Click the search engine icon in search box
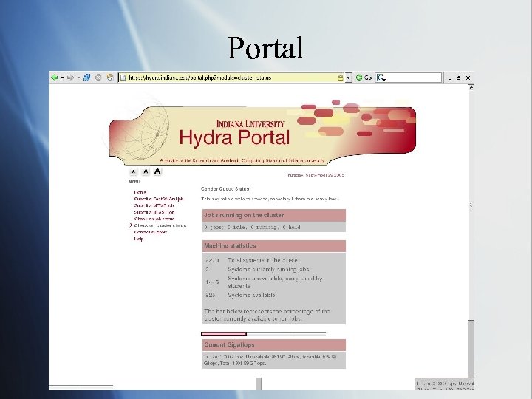The width and height of the screenshot is (532, 399). pos(381,78)
